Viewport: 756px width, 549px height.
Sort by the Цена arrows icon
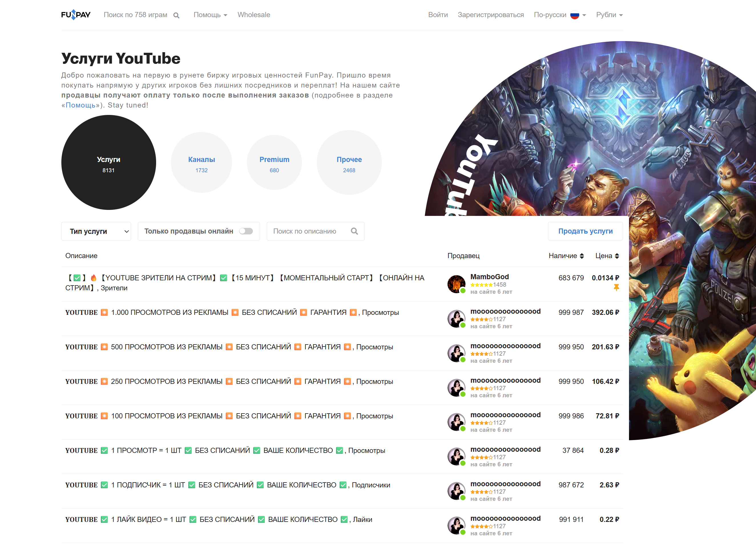tap(617, 256)
